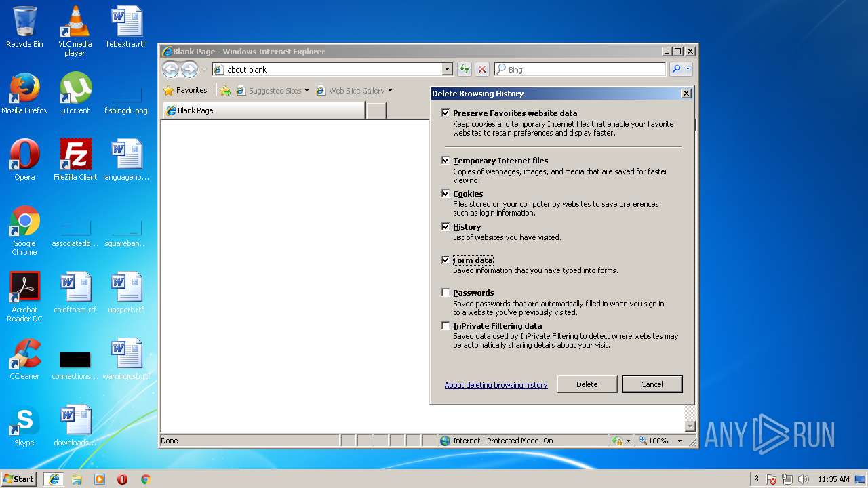Open the Start menu
Viewport: 868px width, 488px height.
[19, 479]
